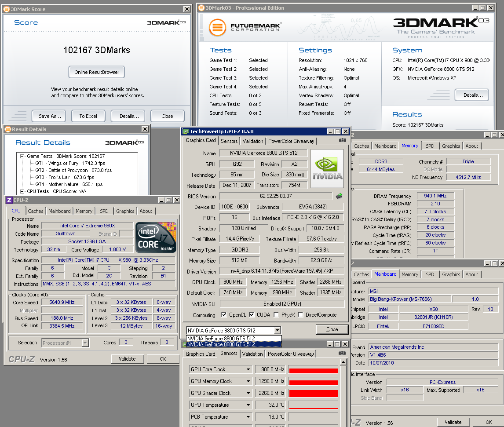Image resolution: width=504 pixels, height=427 pixels.
Task: Open the Graphics tab in front CPU-Z window
Action: tap(125, 211)
